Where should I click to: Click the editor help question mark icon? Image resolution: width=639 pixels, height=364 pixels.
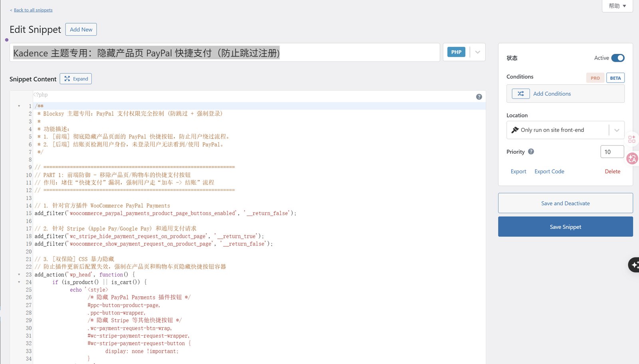(479, 97)
